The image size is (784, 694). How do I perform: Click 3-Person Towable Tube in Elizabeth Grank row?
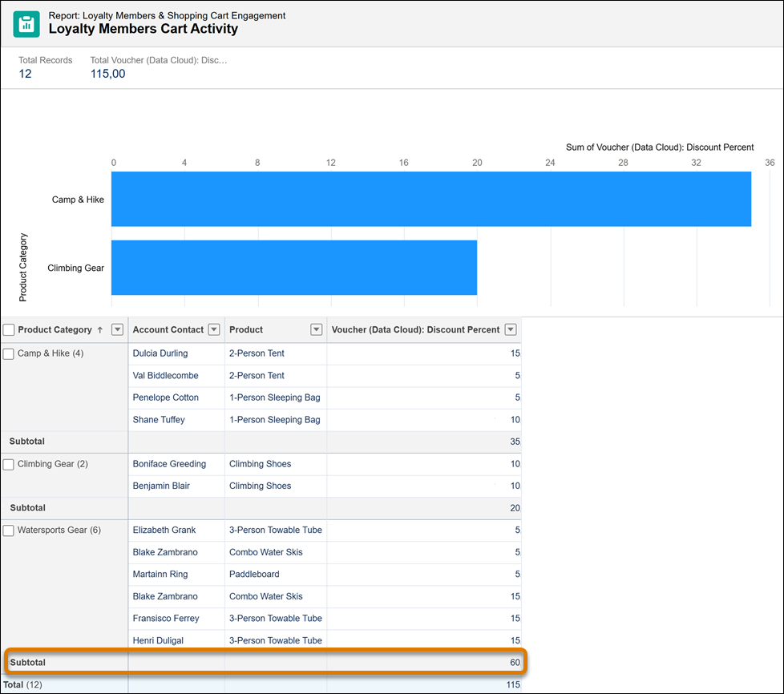[x=276, y=530]
